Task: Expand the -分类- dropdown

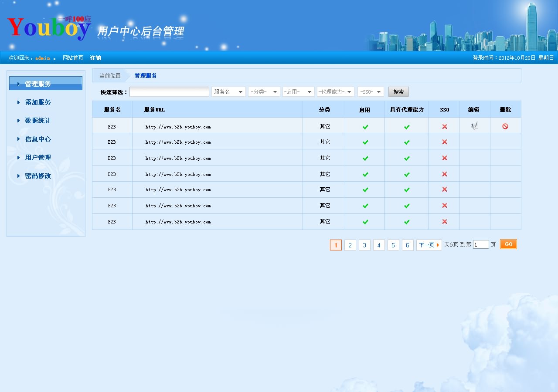Action: [x=264, y=92]
